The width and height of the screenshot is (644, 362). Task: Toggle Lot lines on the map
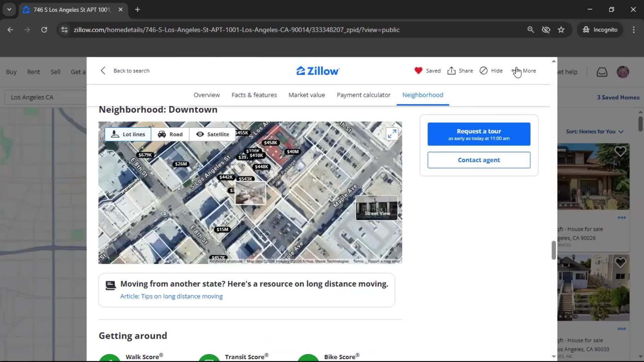pos(128,134)
